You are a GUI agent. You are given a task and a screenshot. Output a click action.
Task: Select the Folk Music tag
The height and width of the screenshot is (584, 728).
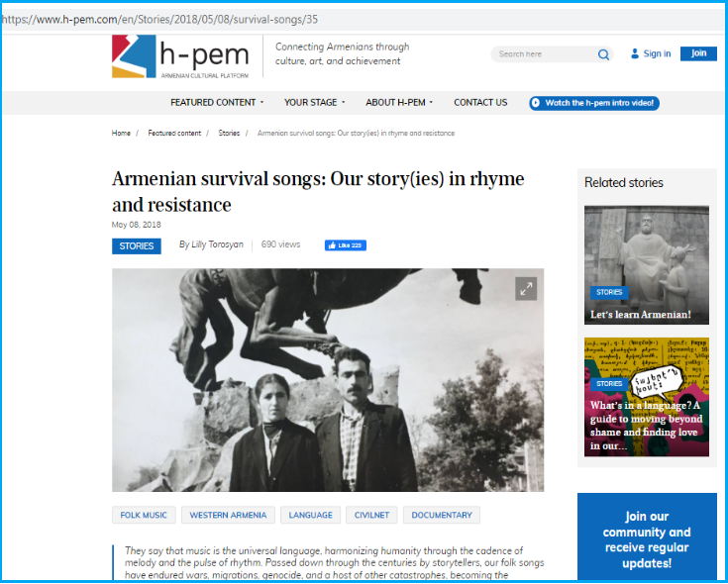click(144, 515)
